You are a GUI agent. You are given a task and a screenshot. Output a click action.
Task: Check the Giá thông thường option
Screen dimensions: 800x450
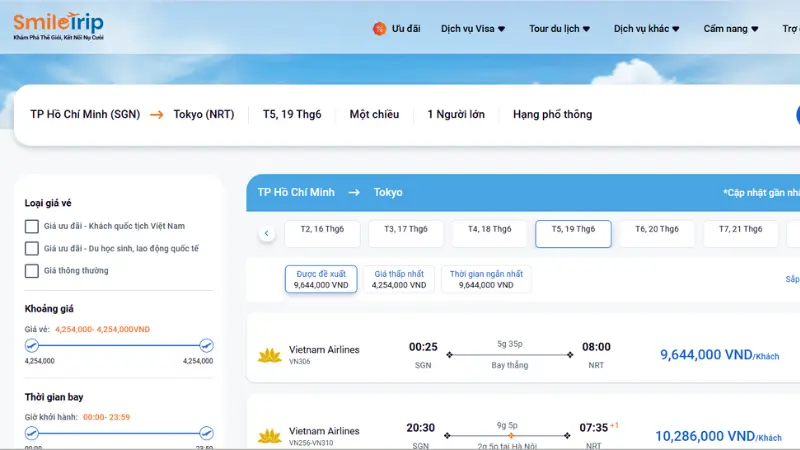tap(32, 270)
